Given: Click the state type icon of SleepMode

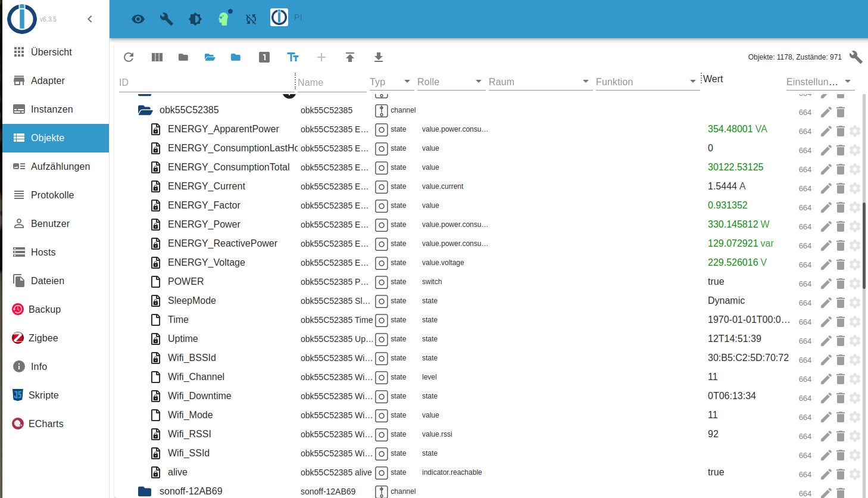Looking at the screenshot, I should 382,301.
